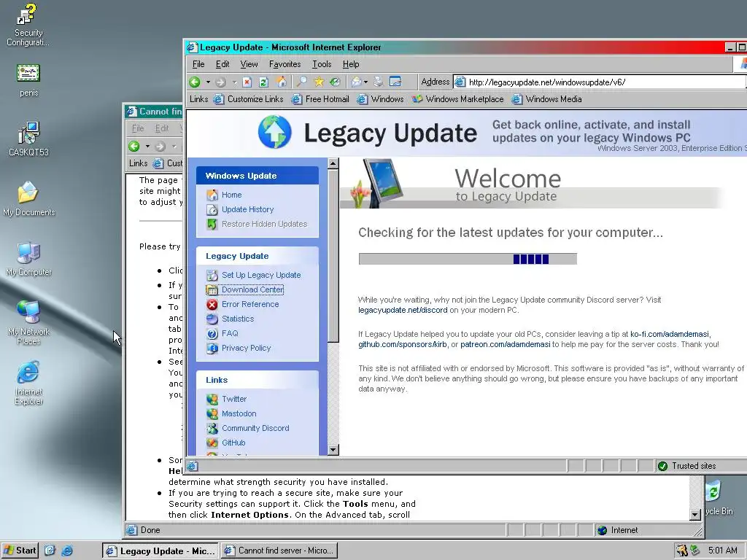Open File menu in Cannot find server window
Viewport: 747px width, 560px height.
click(x=138, y=128)
